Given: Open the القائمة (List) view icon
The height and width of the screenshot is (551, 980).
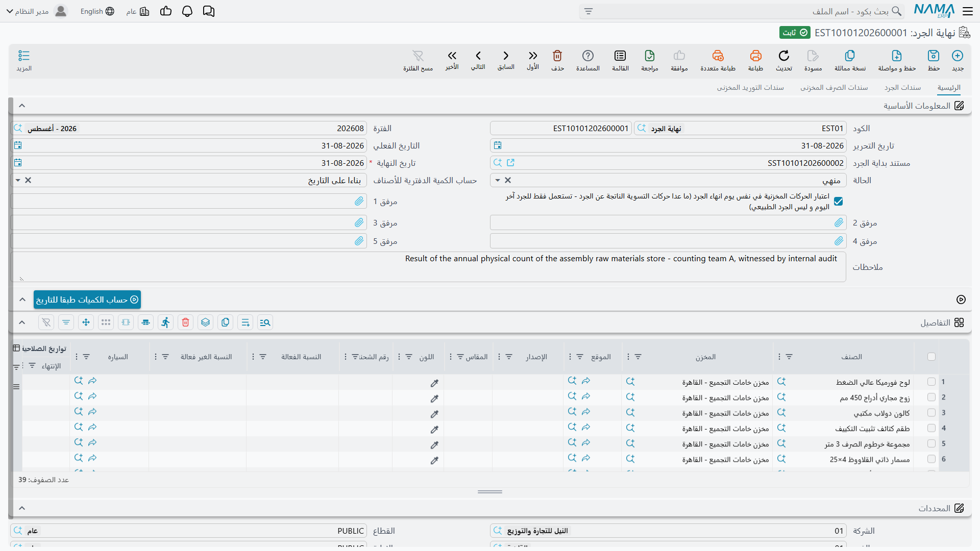Looking at the screenshot, I should click(620, 56).
